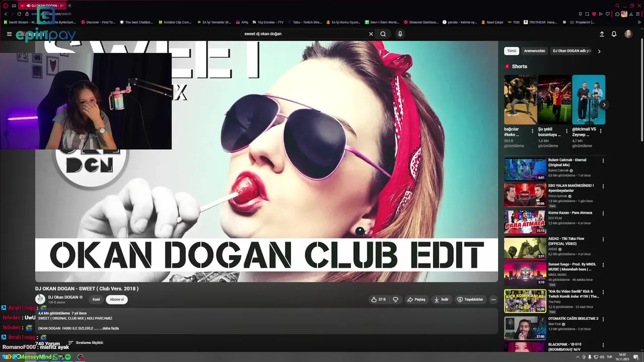Click the TUR language indicator in taskbar
The image size is (644, 362).
pos(609,356)
